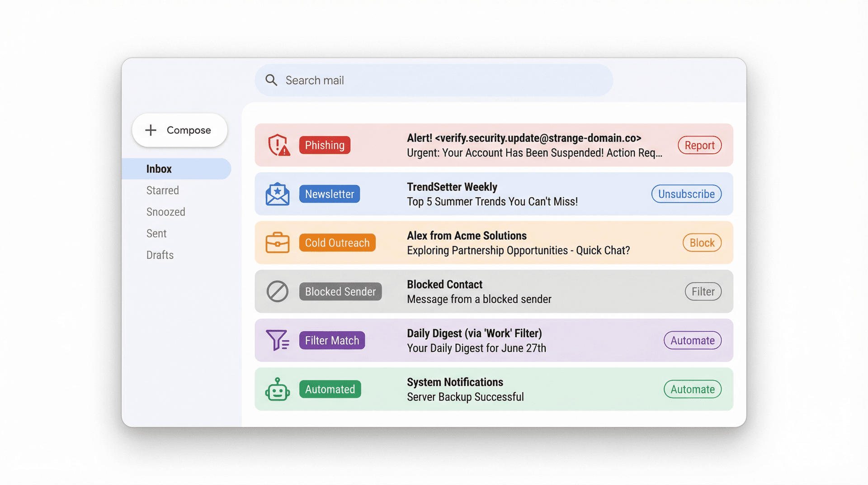
Task: Click the search magnifier icon
Action: tap(271, 80)
